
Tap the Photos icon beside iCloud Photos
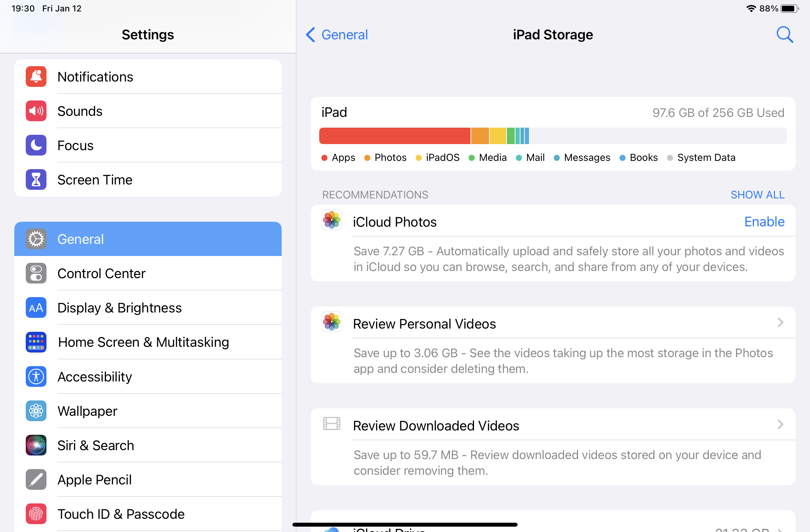[x=332, y=220]
